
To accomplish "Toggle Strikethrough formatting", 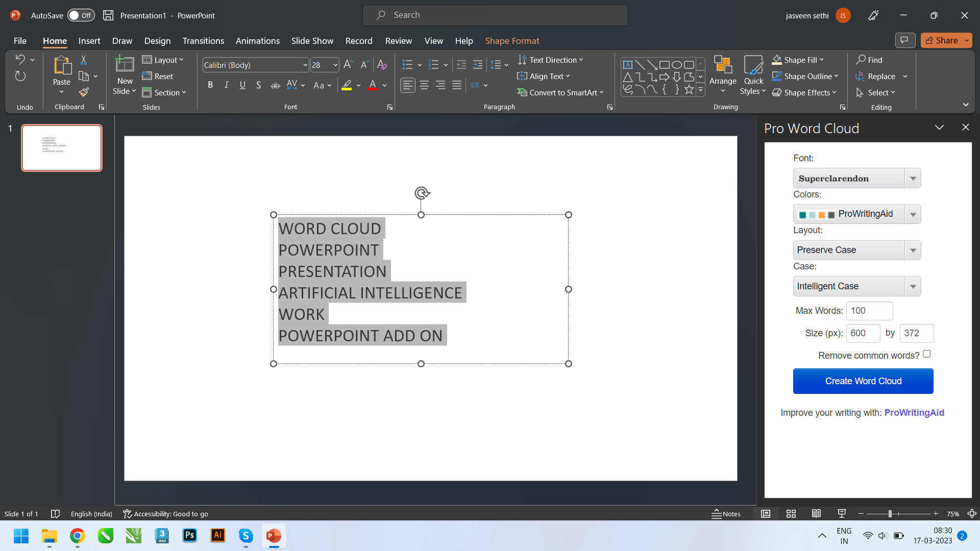I will [x=275, y=85].
